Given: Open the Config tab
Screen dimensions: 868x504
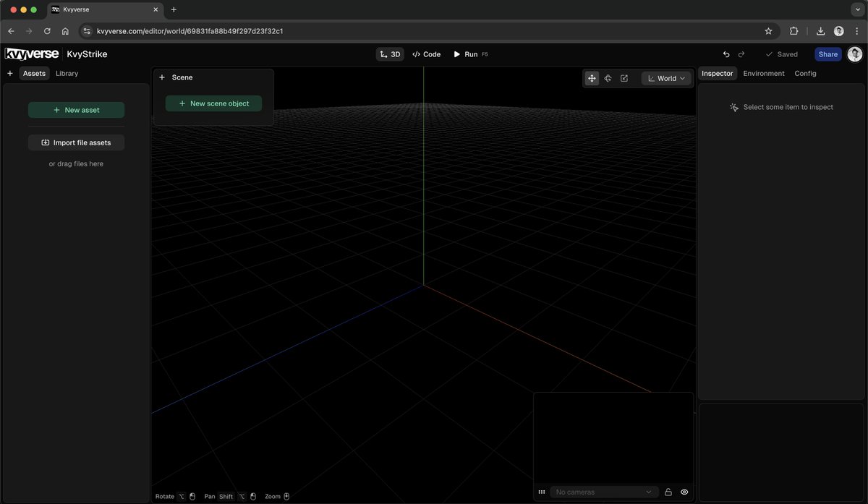Looking at the screenshot, I should [x=805, y=73].
